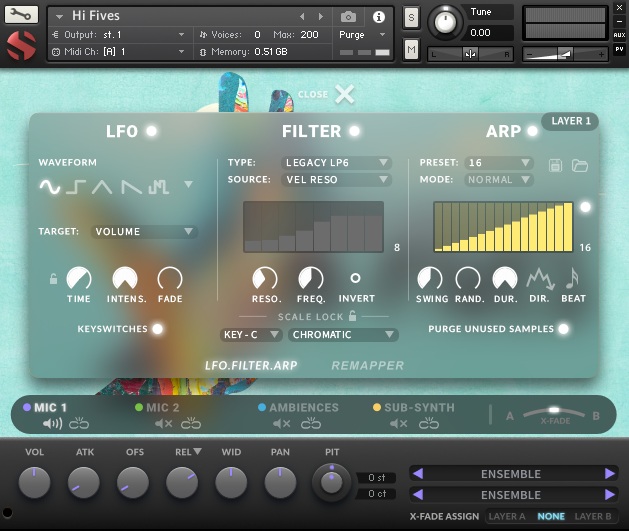Viewport: 629px width, 531px height.
Task: Select the sawtooth LFO waveform
Action: point(132,187)
